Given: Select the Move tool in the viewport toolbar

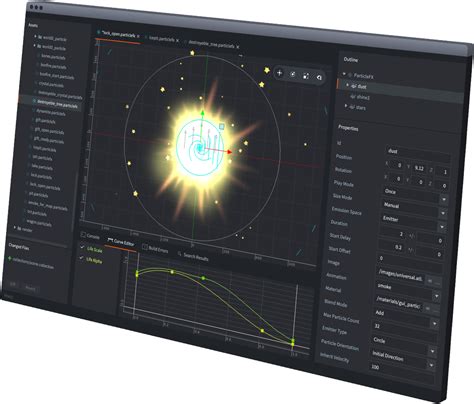Looking at the screenshot, I should 279,73.
